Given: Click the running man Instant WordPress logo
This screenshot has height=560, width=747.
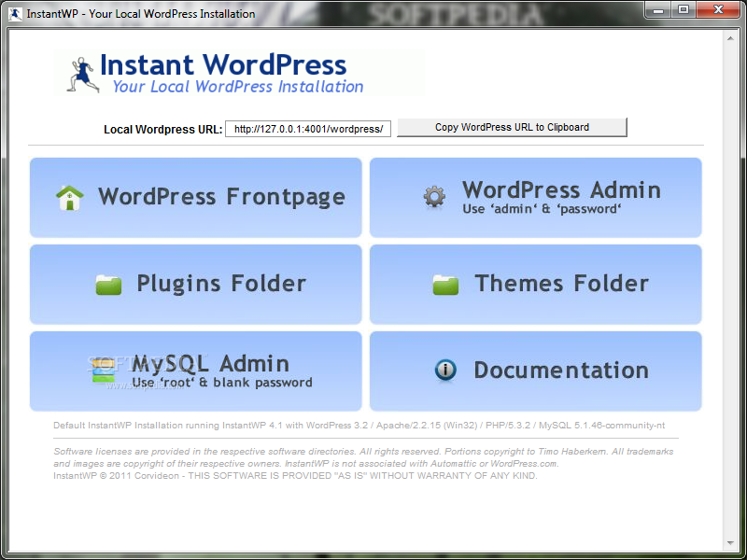Looking at the screenshot, I should (x=82, y=75).
